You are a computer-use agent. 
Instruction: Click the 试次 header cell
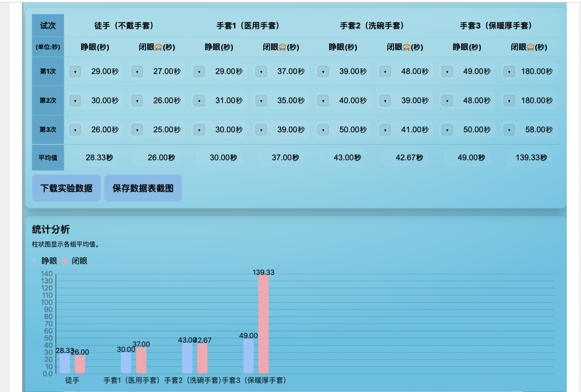coord(48,26)
